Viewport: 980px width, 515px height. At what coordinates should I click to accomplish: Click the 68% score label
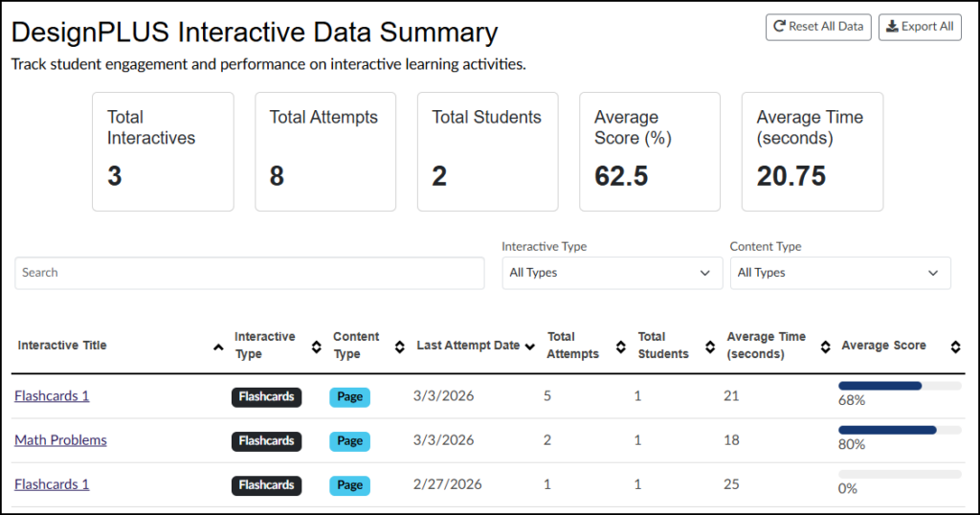(852, 401)
